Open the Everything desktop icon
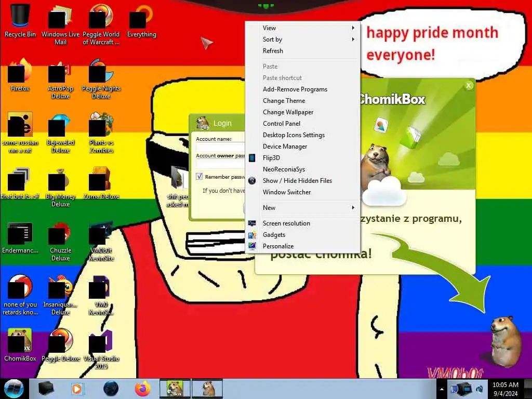The height and width of the screenshot is (399, 532). point(141,20)
